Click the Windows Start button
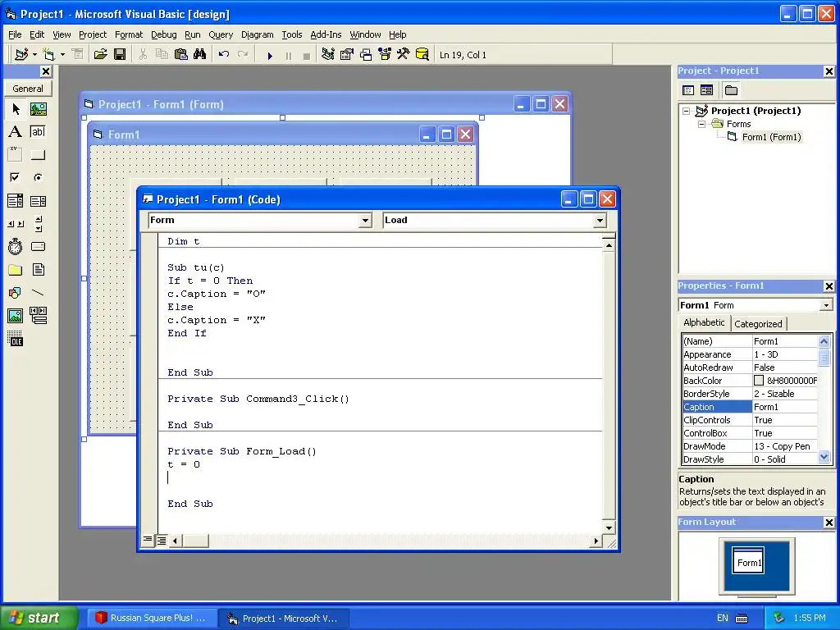This screenshot has height=630, width=840. click(x=39, y=618)
